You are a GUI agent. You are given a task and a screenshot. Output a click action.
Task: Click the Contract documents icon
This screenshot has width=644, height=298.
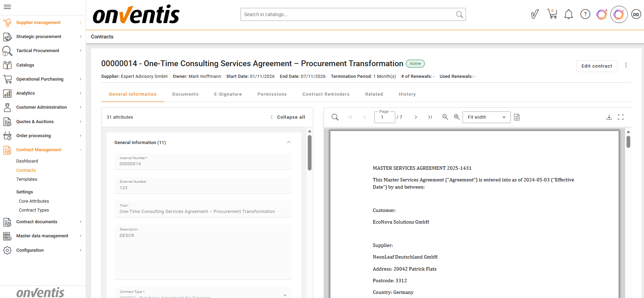coord(7,222)
